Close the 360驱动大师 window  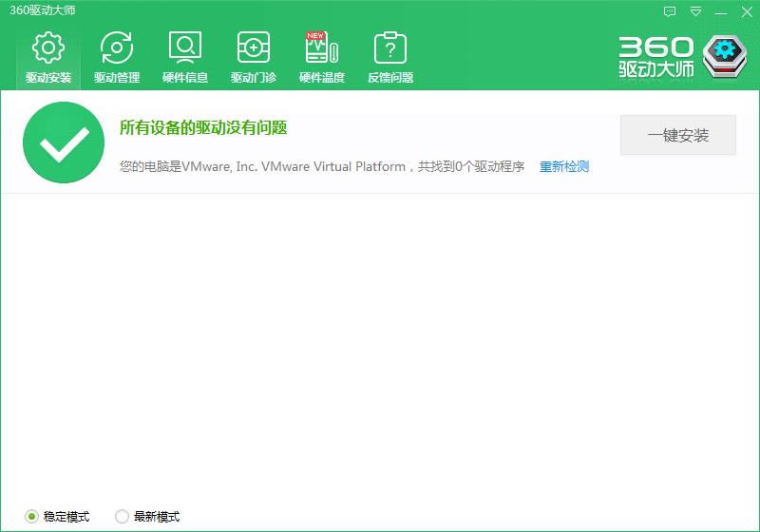747,12
